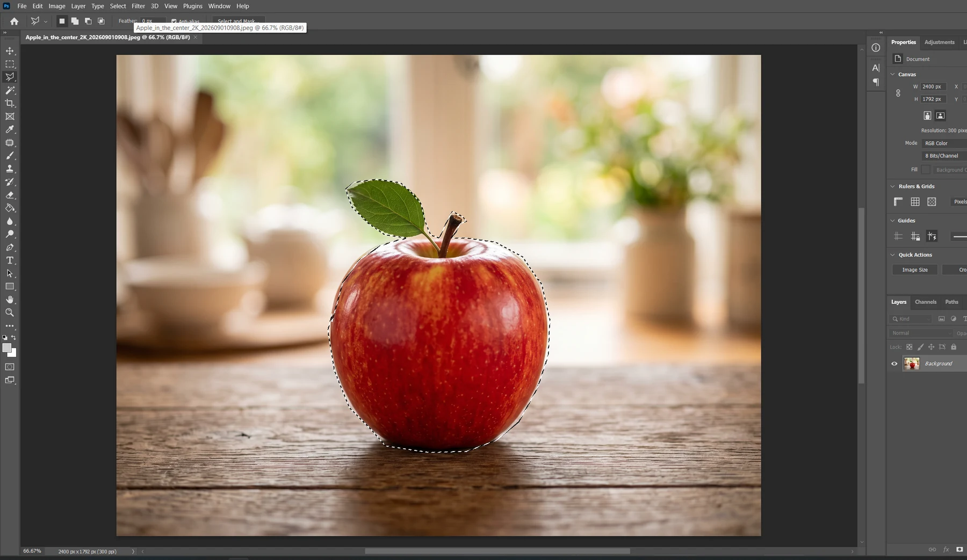This screenshot has width=967, height=560.
Task: Choose the Crop tool
Action: [10, 103]
